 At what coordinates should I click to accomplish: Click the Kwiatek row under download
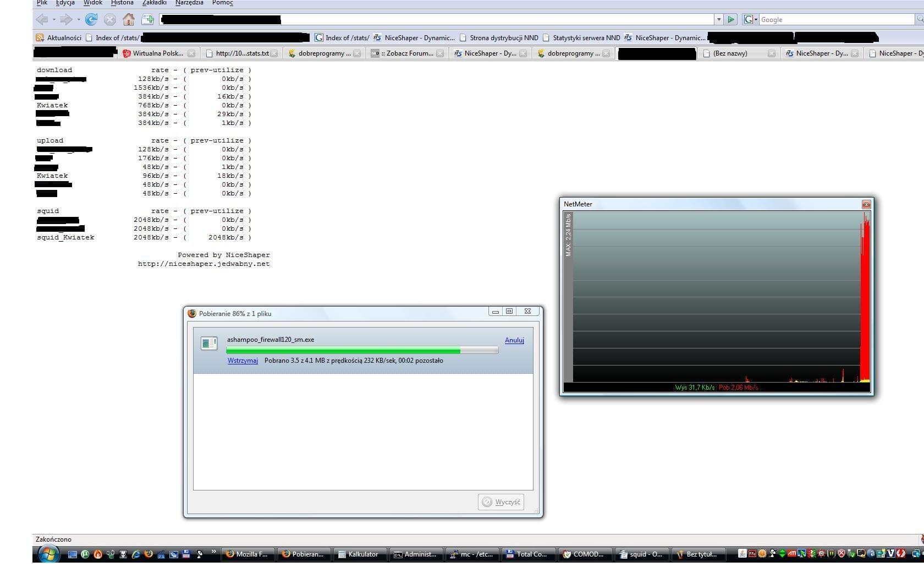52,105
